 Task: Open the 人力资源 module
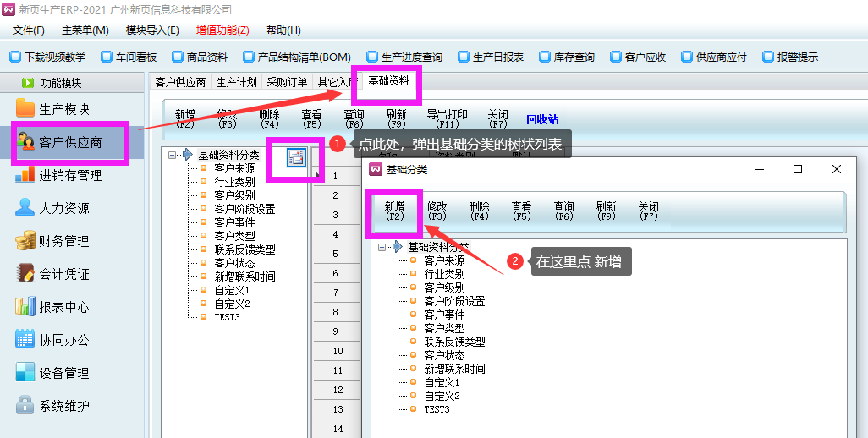click(x=25, y=208)
